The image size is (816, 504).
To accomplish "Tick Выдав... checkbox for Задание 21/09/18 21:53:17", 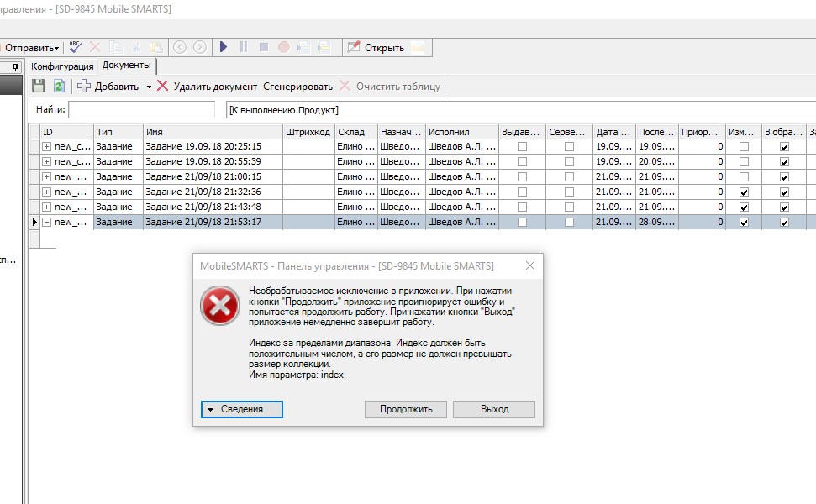I will point(522,222).
